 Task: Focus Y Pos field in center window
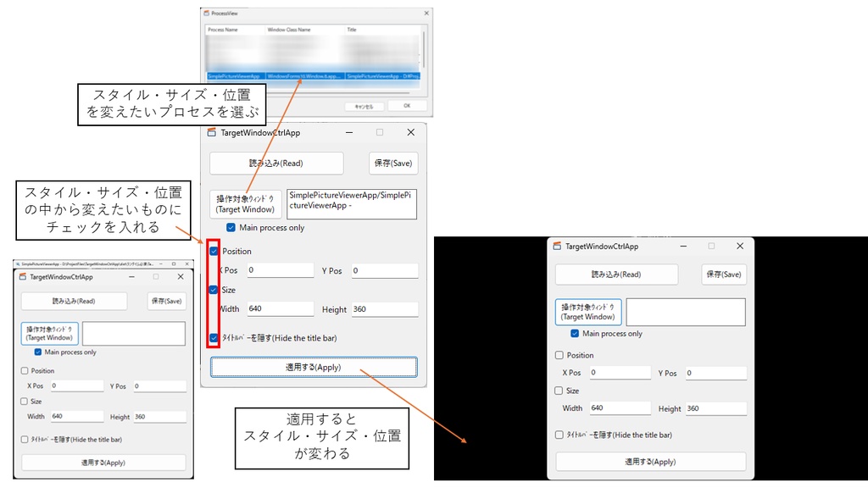[385, 270]
